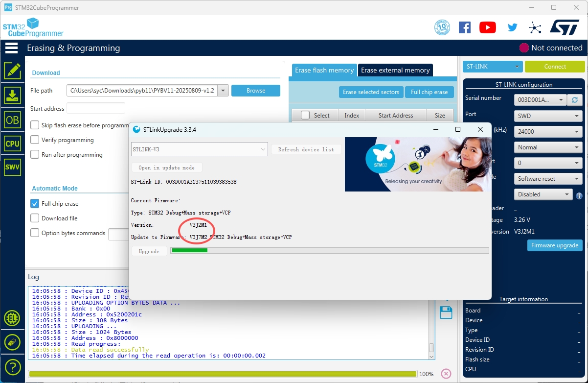The height and width of the screenshot is (383, 588).
Task: Uncheck Full chip erase in Automatic Mode
Action: click(x=35, y=203)
